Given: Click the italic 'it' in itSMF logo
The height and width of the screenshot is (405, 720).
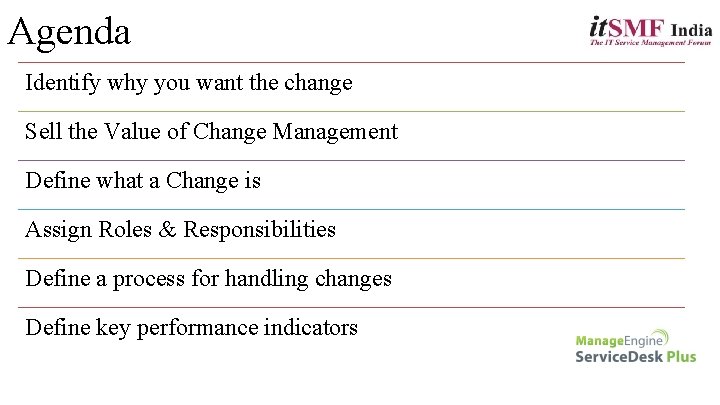Looking at the screenshot, I should pyautogui.click(x=599, y=27).
